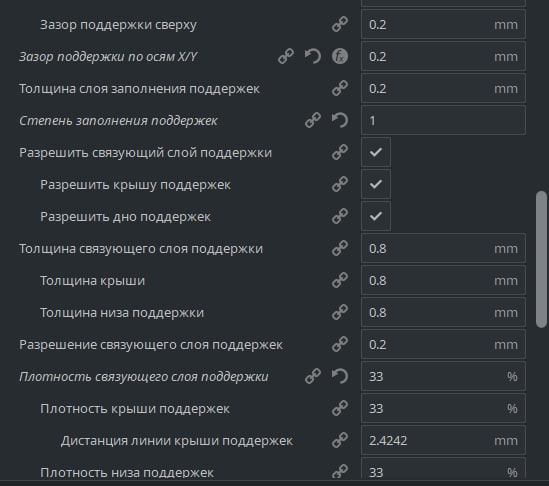Edit Плотность низа поддержек percent field

443,469
